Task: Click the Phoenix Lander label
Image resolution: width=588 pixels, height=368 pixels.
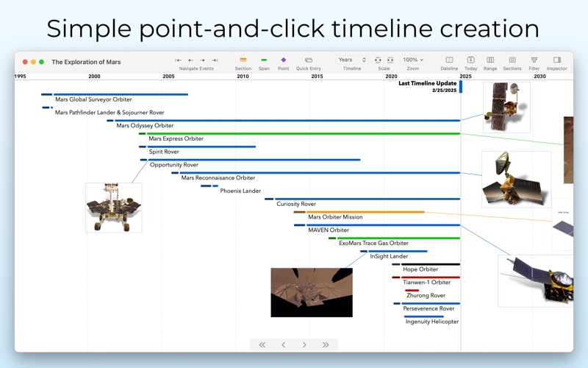Action: (240, 191)
